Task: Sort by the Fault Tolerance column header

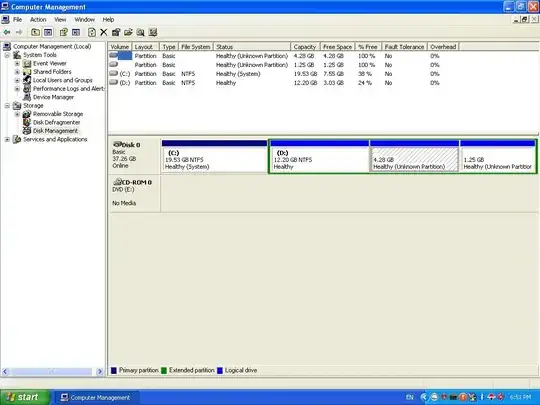Action: 404,47
